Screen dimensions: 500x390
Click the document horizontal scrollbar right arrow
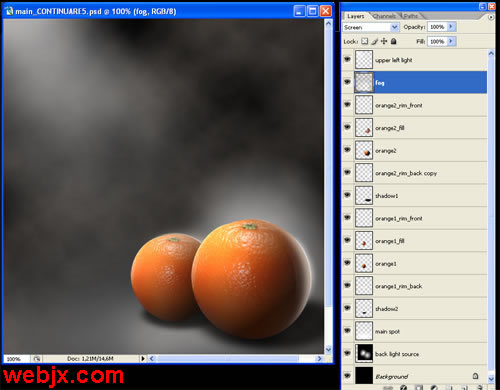(x=320, y=359)
